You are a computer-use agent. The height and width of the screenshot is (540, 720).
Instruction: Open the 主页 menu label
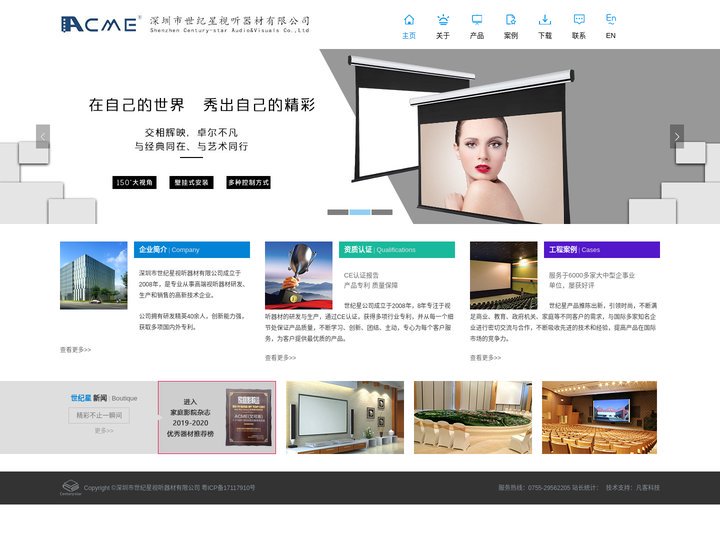[x=409, y=35]
